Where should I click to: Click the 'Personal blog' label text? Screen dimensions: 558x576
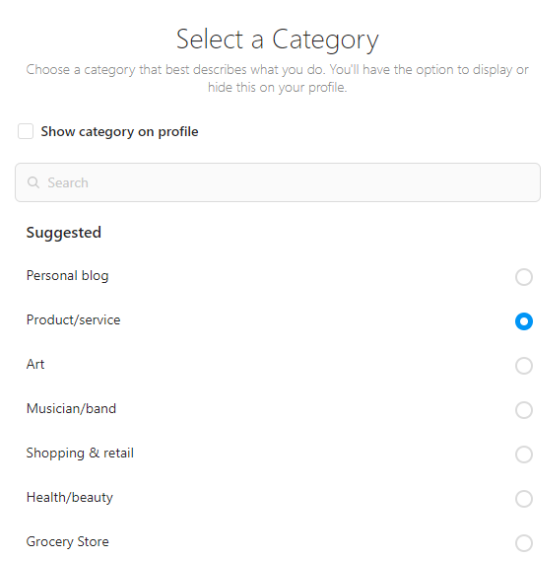click(x=68, y=276)
